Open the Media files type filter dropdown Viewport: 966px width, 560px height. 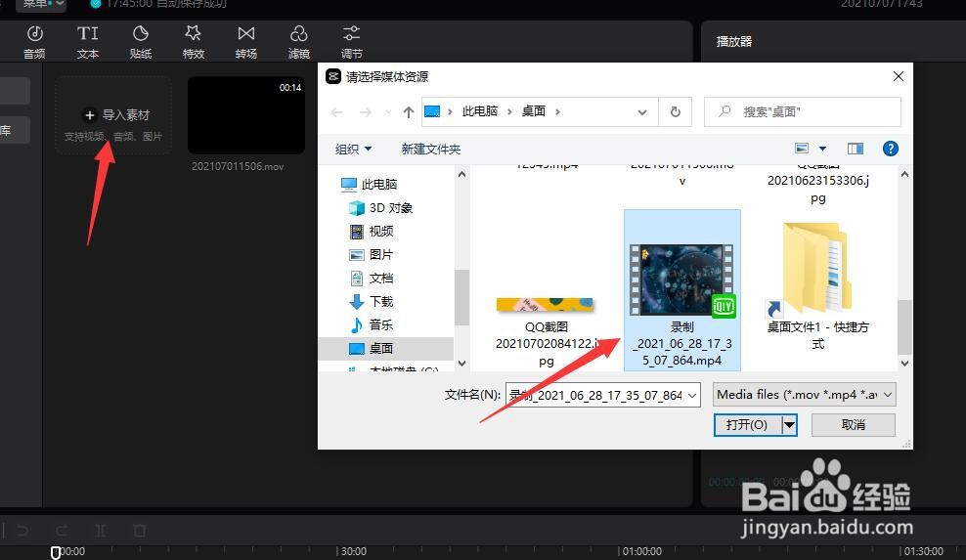(804, 395)
